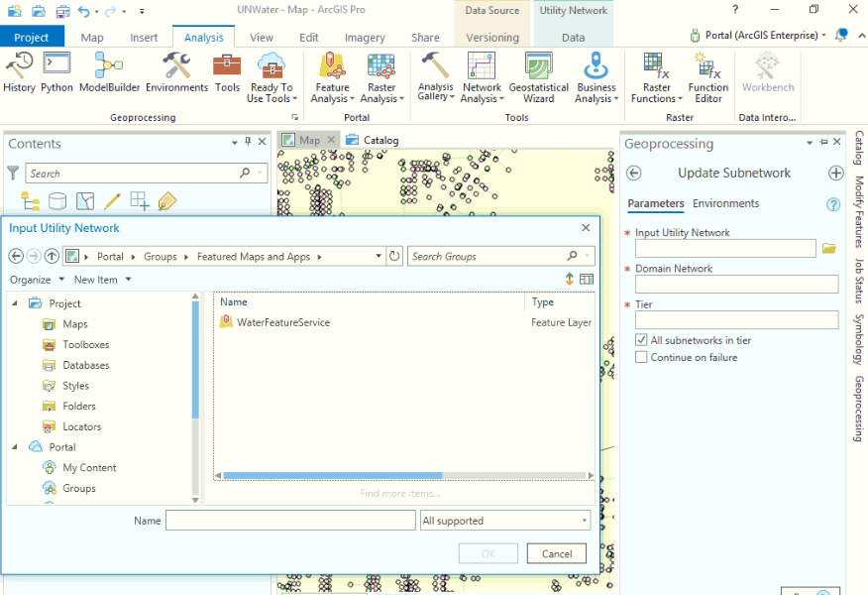Open the Tools toolbox
868x595 pixels.
(x=227, y=72)
